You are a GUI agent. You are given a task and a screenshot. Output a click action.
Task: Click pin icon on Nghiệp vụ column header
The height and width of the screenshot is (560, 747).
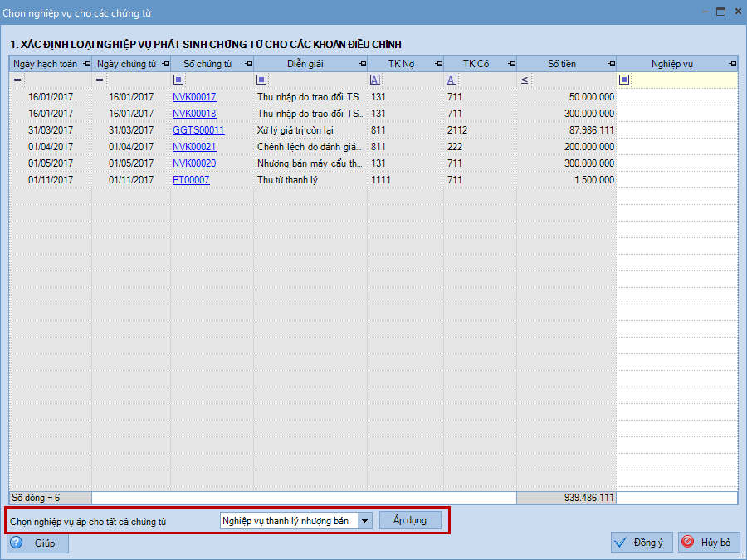click(731, 64)
